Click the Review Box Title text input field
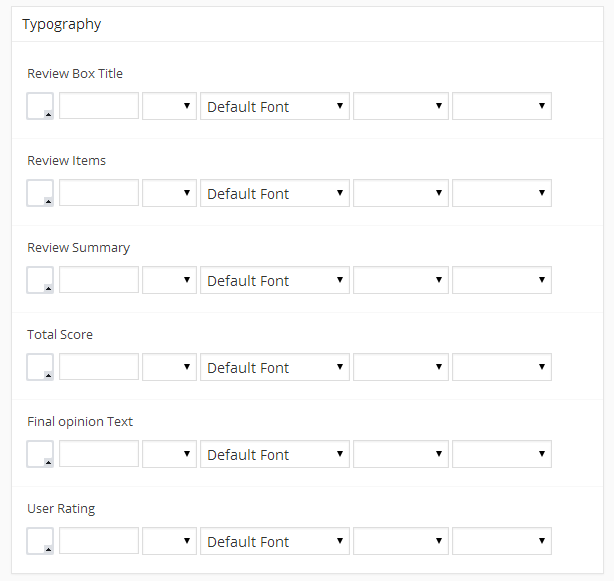The height and width of the screenshot is (581, 614). (99, 106)
